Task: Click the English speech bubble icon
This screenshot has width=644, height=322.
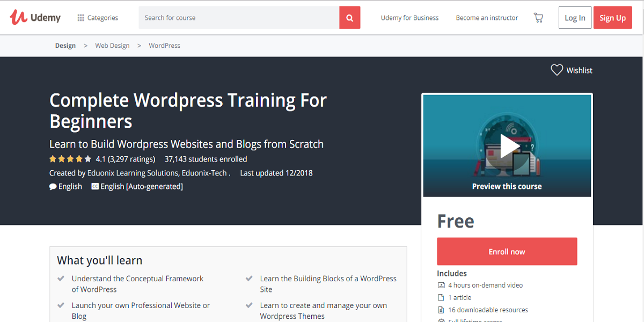Action: [53, 187]
